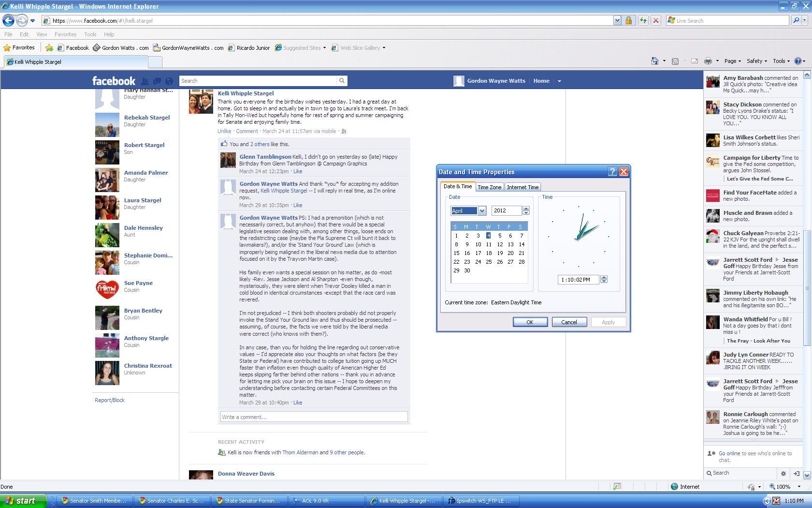This screenshot has height=508, width=812.
Task: Open the Favorites menu
Action: (x=65, y=34)
